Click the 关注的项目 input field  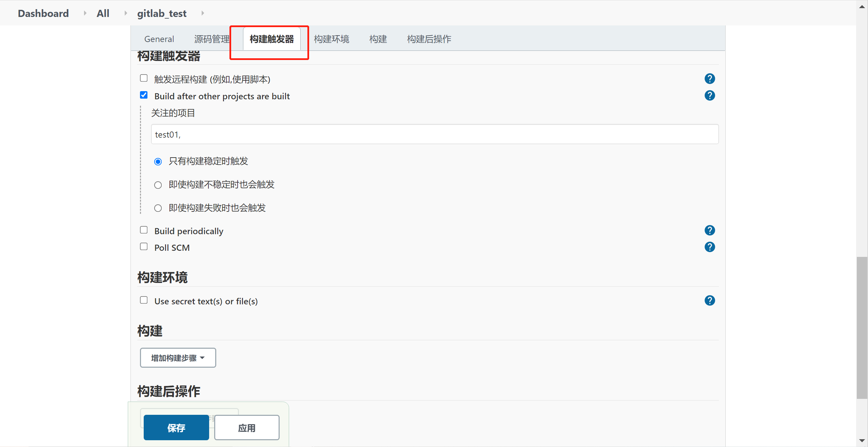point(435,134)
